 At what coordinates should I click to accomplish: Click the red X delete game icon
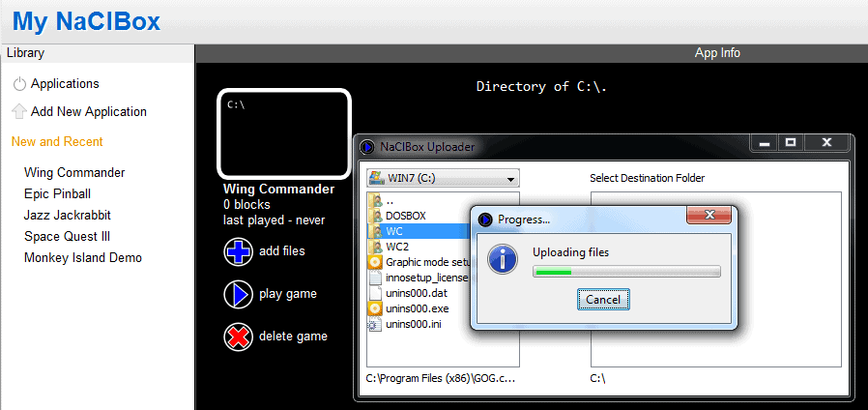pyautogui.click(x=239, y=337)
